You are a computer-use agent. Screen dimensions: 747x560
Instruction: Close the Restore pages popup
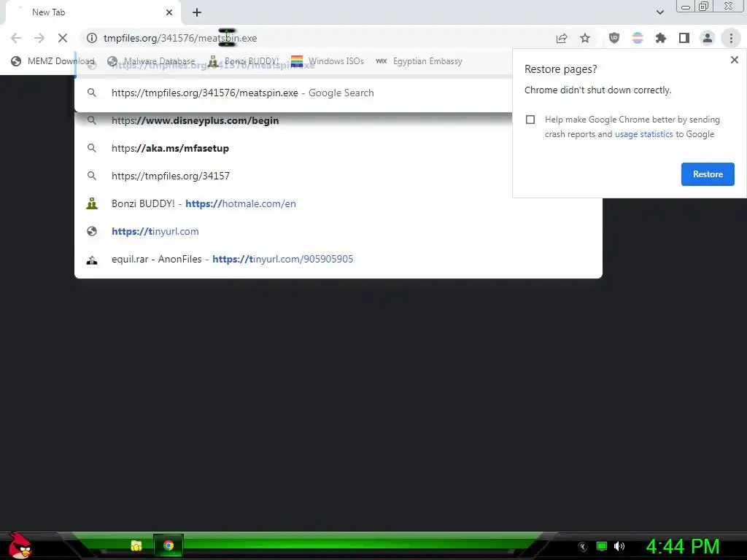point(734,60)
